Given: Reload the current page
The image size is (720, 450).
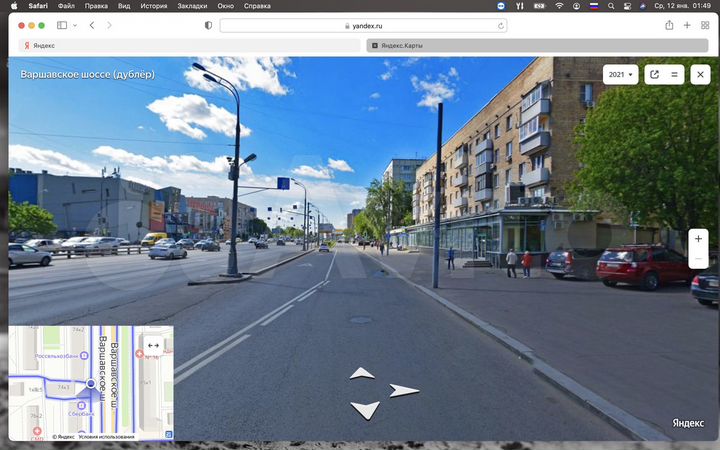Looking at the screenshot, I should [x=501, y=26].
